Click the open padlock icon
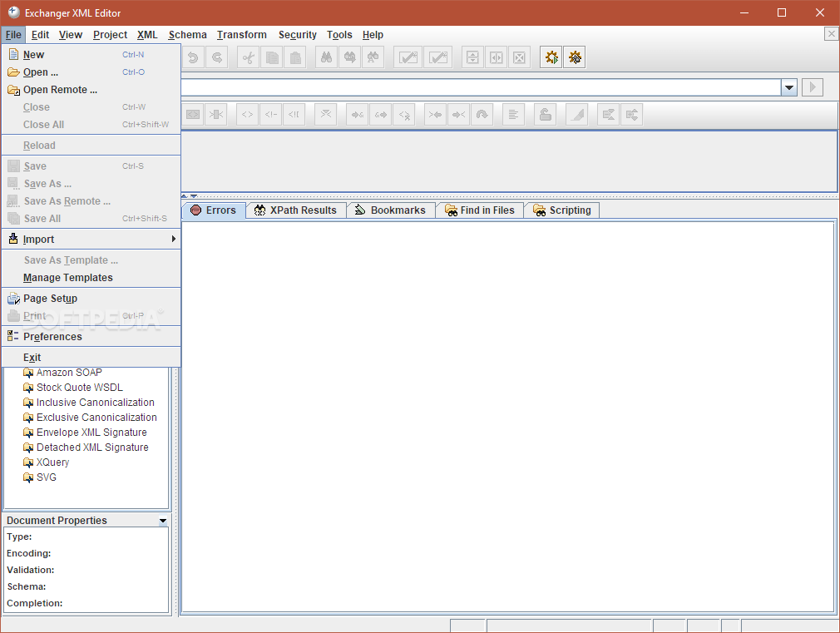 coord(546,114)
